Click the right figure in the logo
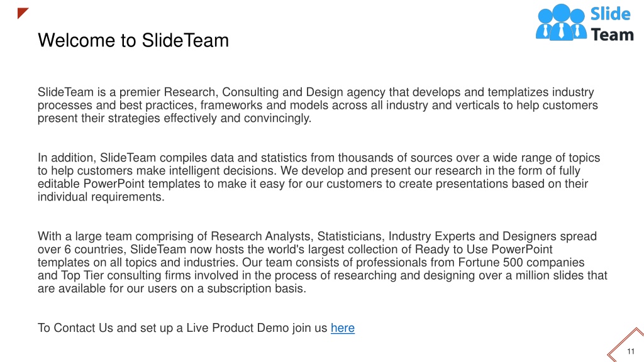 578,24
